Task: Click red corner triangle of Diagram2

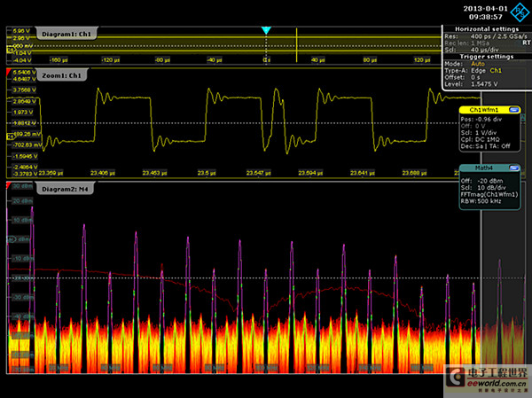Action: 9,185
